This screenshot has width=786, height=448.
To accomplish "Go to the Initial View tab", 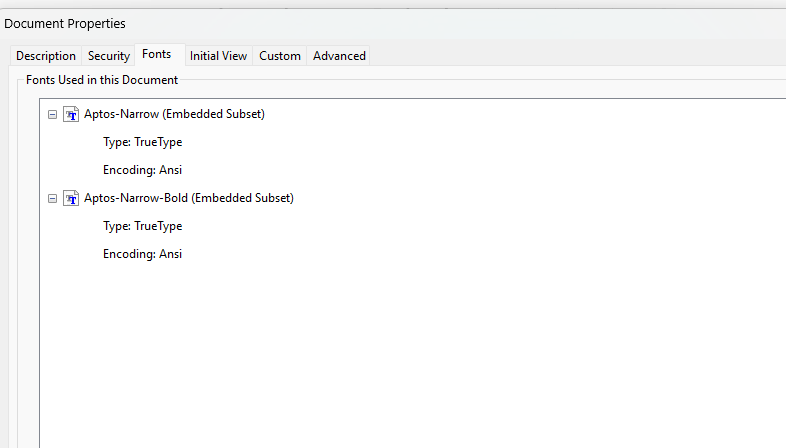I will click(218, 56).
